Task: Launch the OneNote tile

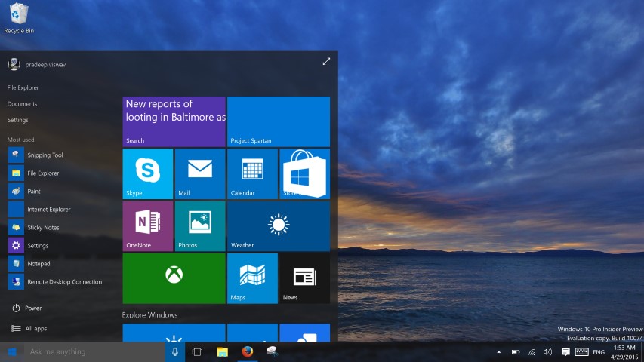Action: click(147, 225)
